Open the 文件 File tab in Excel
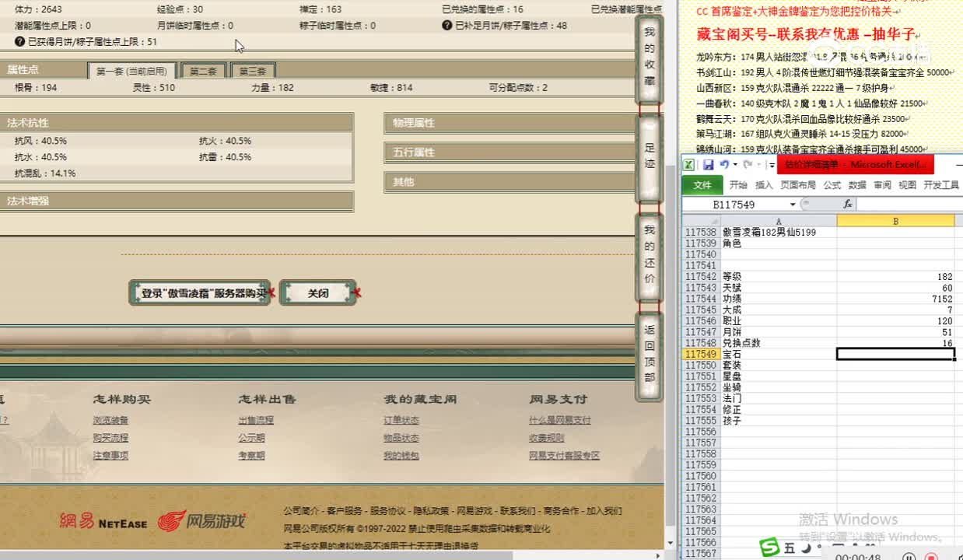Viewport: 963px width, 560px height. 702,185
